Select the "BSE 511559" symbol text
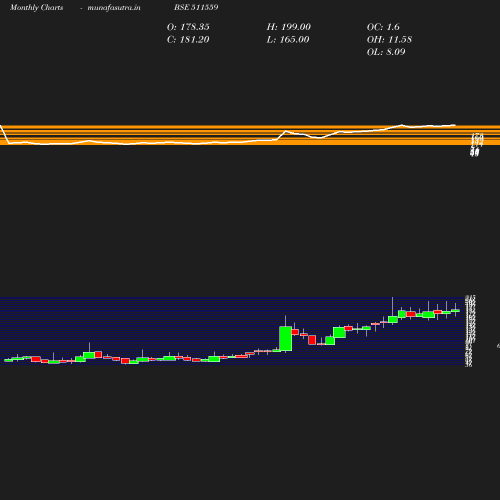The width and height of the screenshot is (500, 500). tap(196, 7)
